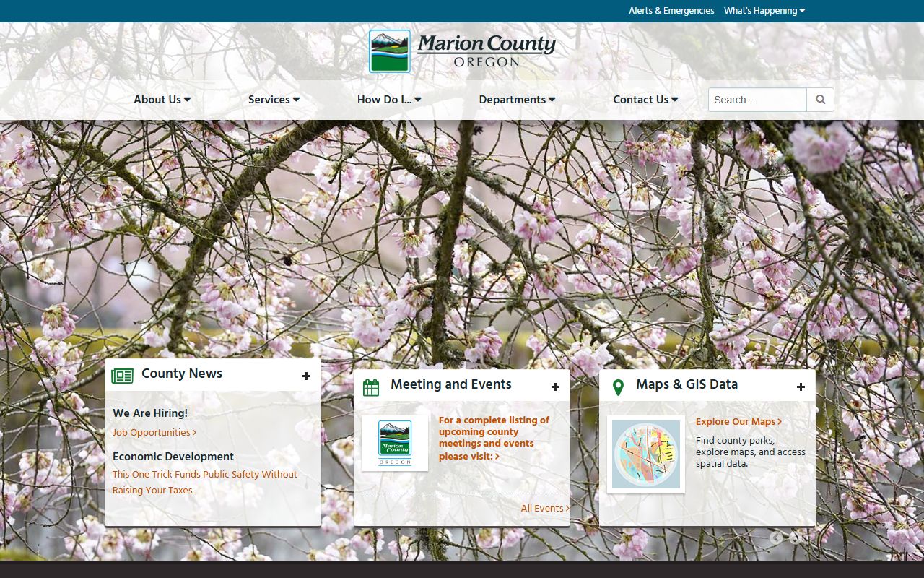Expand Meeting and Events with plus icon
Screen dimensions: 924x578
[555, 387]
